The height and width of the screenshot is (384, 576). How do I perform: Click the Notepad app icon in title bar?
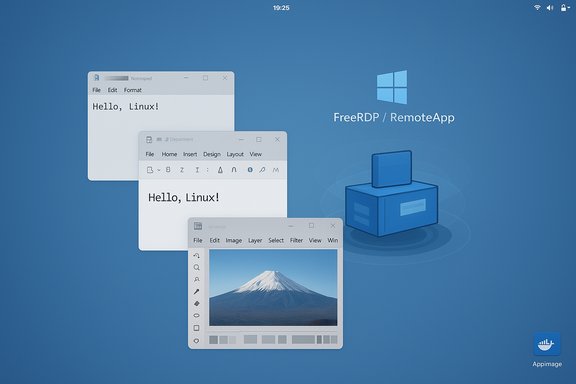97,78
